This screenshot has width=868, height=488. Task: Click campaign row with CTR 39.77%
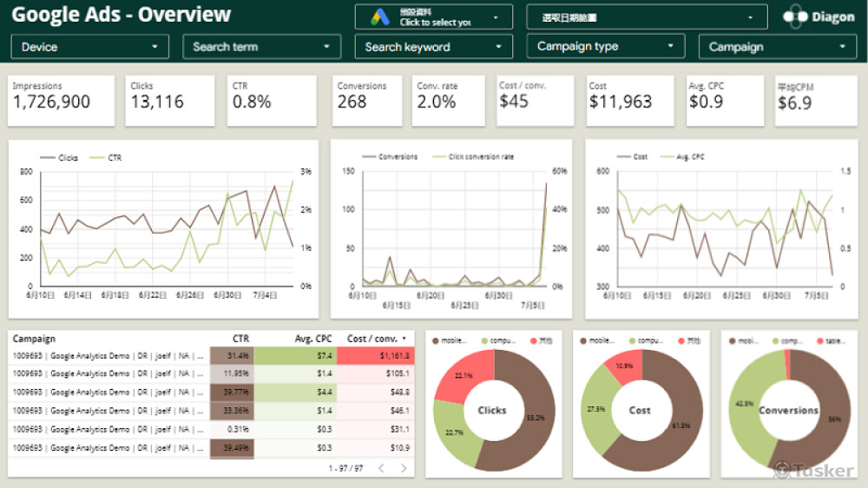click(x=211, y=392)
